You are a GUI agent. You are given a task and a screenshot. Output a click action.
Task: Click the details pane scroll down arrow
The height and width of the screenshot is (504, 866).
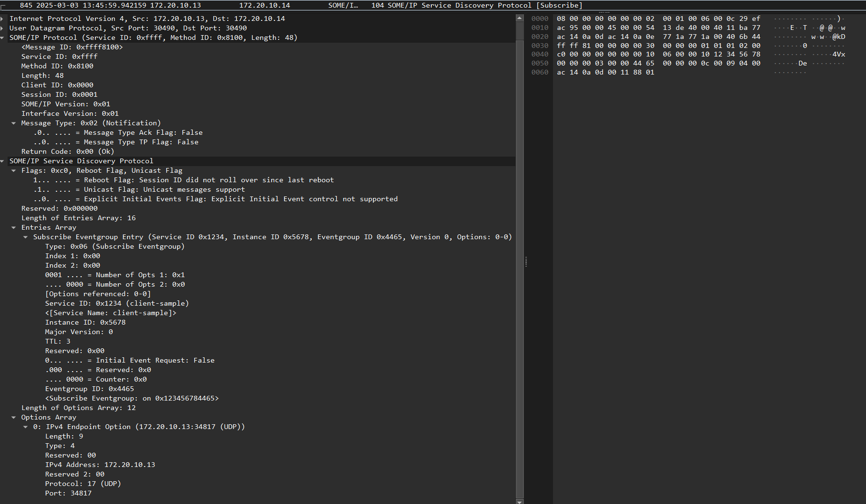click(x=519, y=501)
